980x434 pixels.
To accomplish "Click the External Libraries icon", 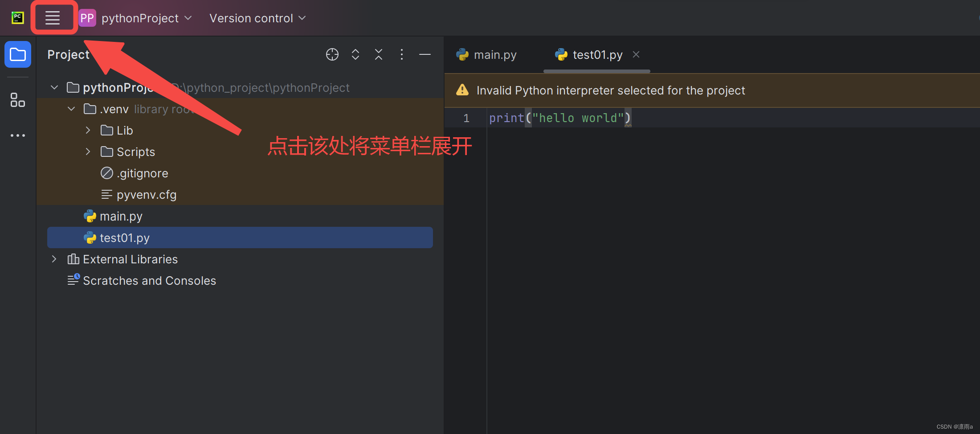I will [73, 259].
